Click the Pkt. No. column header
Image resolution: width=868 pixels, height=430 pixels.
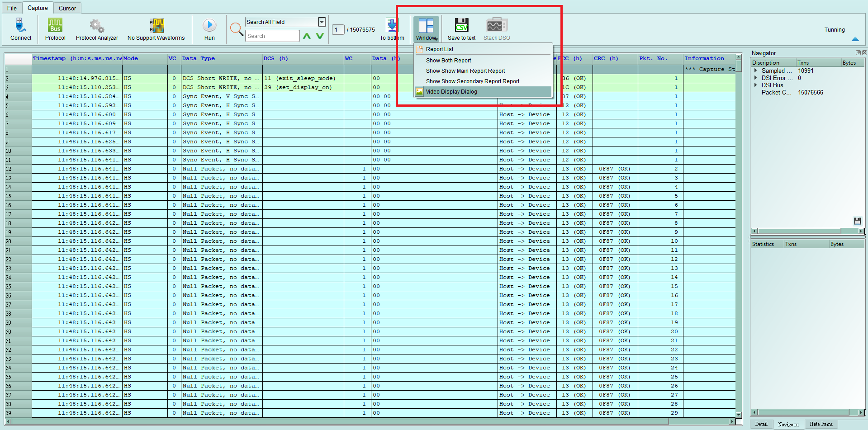(660, 58)
